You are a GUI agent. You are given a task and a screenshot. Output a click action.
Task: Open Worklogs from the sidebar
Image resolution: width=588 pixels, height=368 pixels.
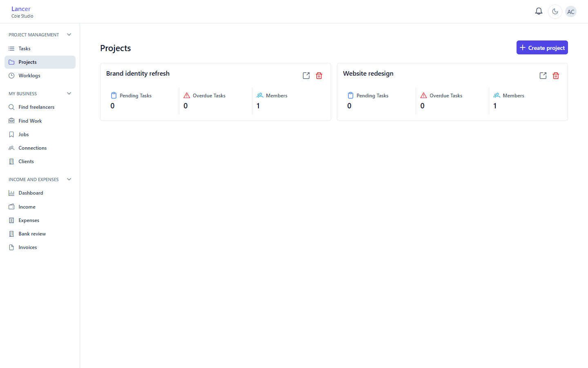(40, 76)
